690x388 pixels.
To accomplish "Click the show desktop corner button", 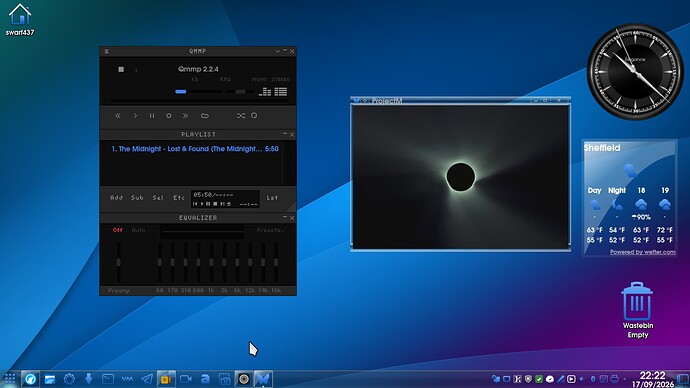I will [x=683, y=379].
